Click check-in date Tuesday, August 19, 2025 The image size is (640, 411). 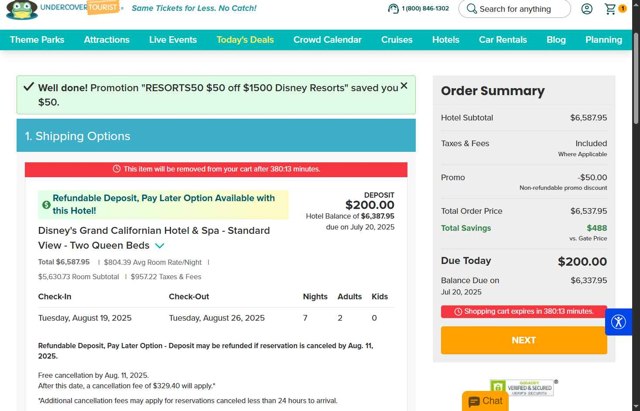pos(85,318)
